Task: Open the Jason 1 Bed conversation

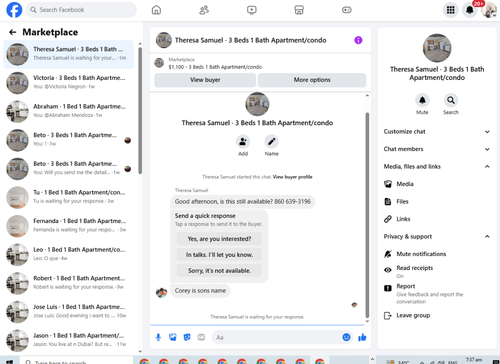Action: coord(69,341)
